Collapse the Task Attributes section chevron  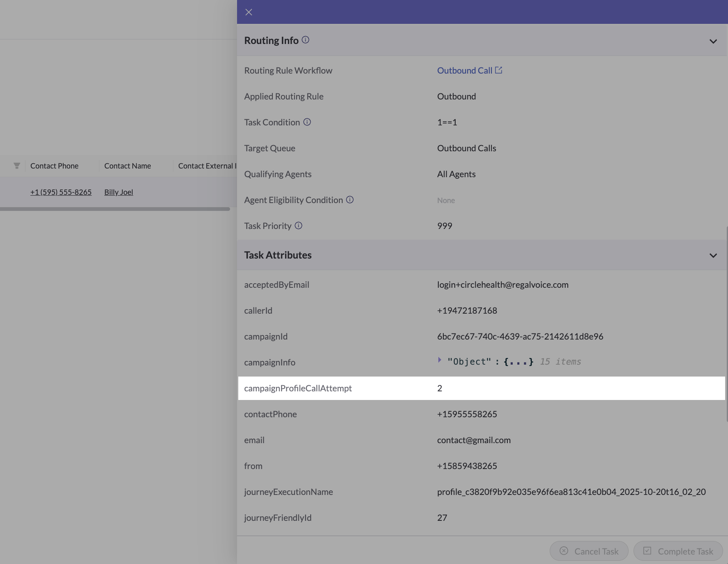(713, 255)
